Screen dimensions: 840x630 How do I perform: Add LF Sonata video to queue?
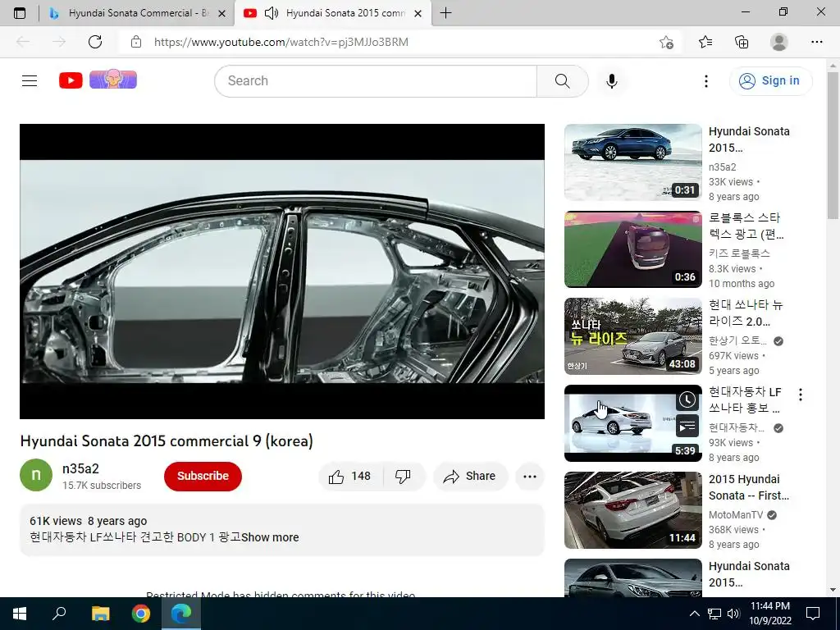click(x=687, y=427)
